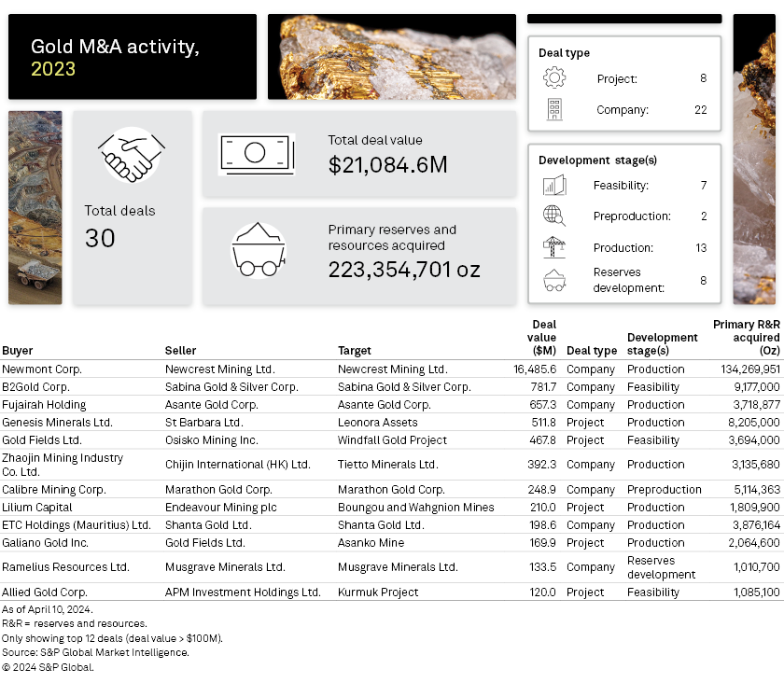Click the handshake icon above Total deals
The width and height of the screenshot is (784, 683).
pos(132,155)
